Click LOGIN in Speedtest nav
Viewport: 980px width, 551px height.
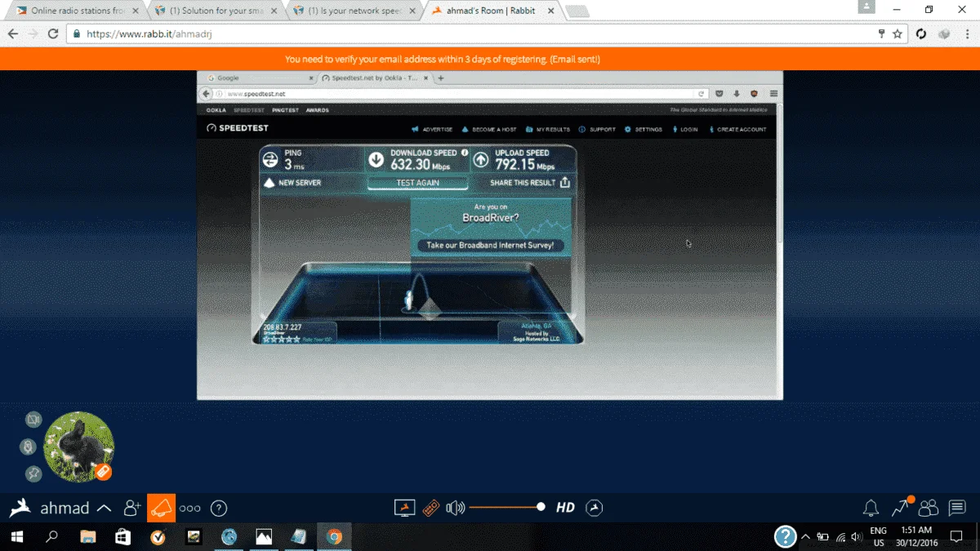685,129
